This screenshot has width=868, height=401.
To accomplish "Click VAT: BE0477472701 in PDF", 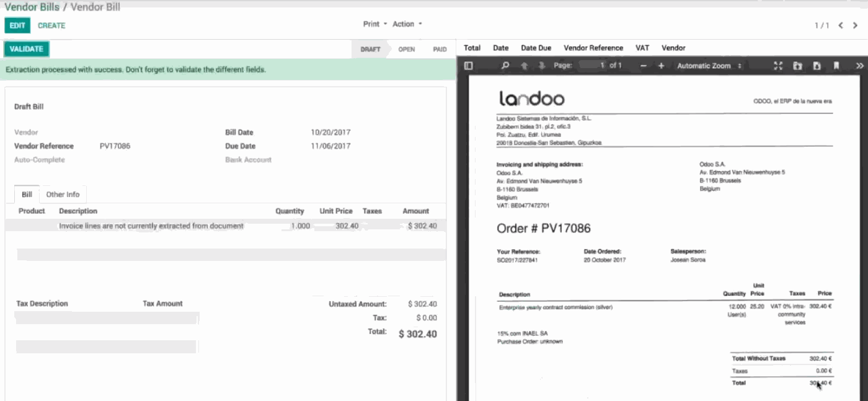I will tap(523, 205).
